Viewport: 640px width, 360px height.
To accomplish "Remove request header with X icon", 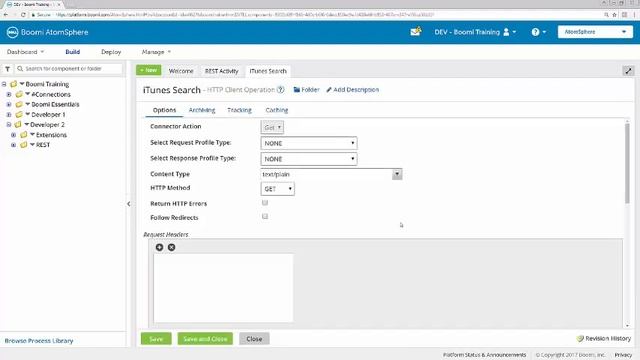I will click(171, 247).
